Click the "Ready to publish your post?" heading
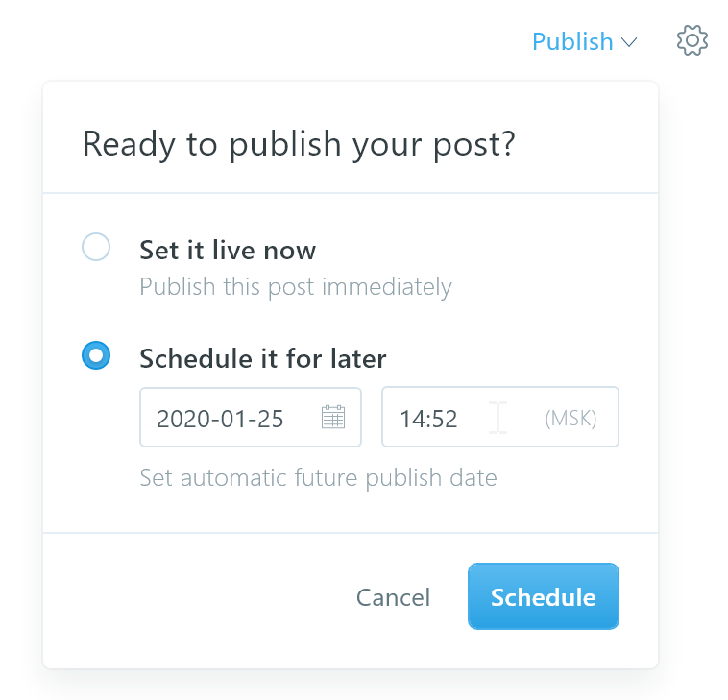This screenshot has height=700, width=728. coord(299,145)
